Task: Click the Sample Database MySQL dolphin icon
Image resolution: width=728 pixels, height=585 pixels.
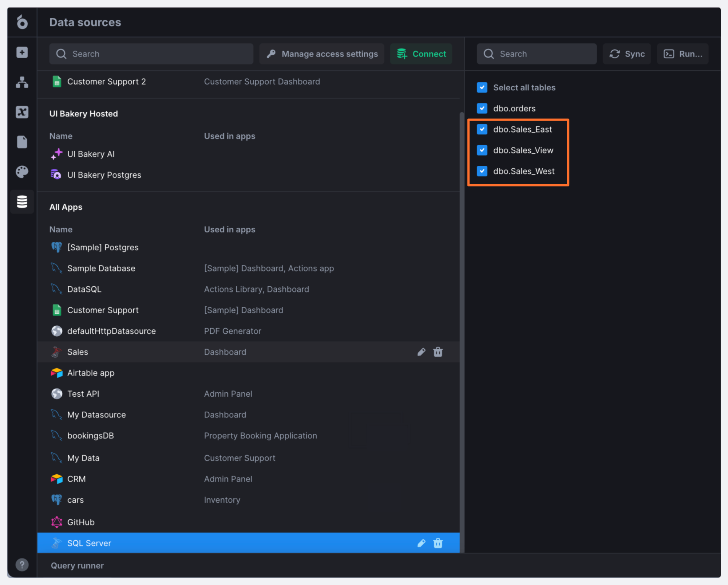Action: click(x=56, y=268)
